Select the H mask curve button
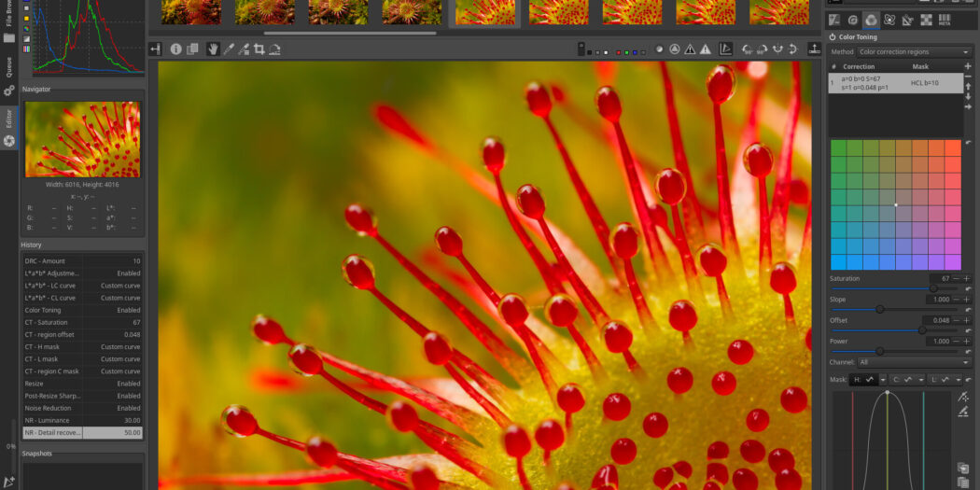The image size is (980, 490). 865,379
